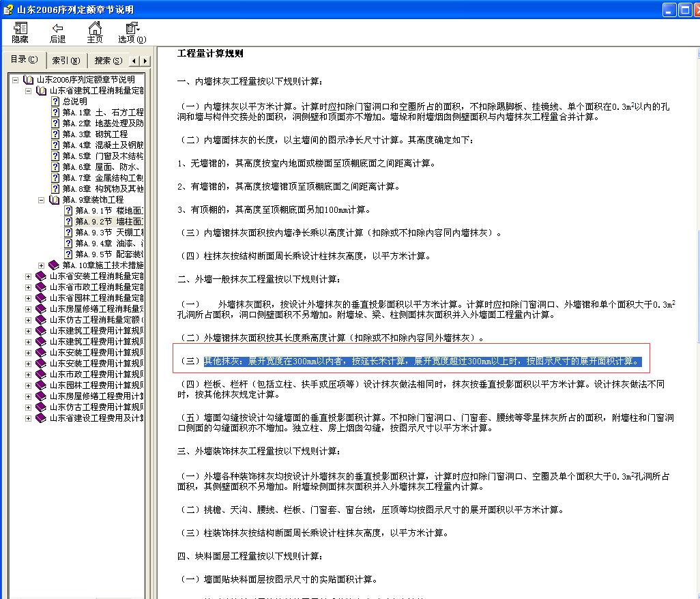Screen dimensions: 700x599
Task: Click the page icon of 第A.9.4章 油漆
Action: [x=68, y=244]
